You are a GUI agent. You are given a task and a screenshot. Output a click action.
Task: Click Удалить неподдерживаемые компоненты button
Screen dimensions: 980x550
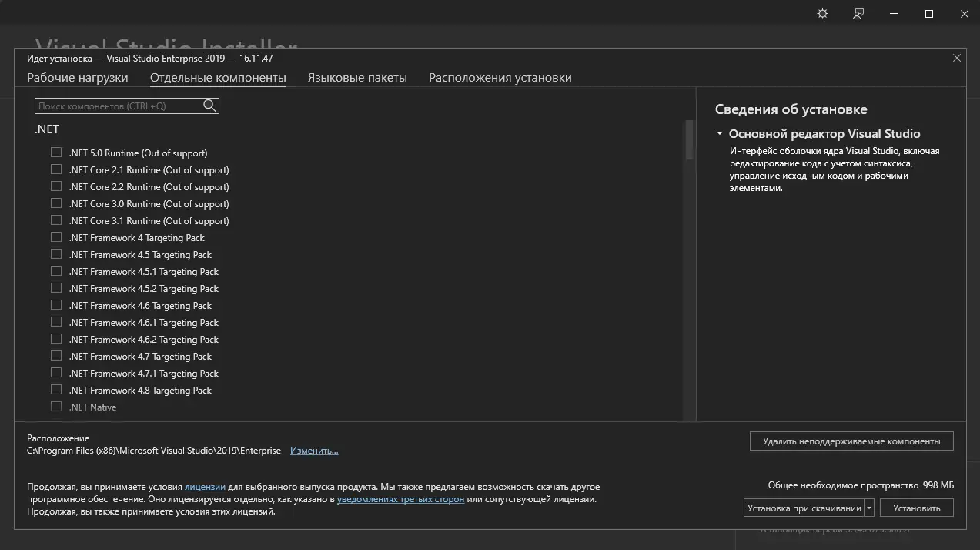click(x=851, y=441)
